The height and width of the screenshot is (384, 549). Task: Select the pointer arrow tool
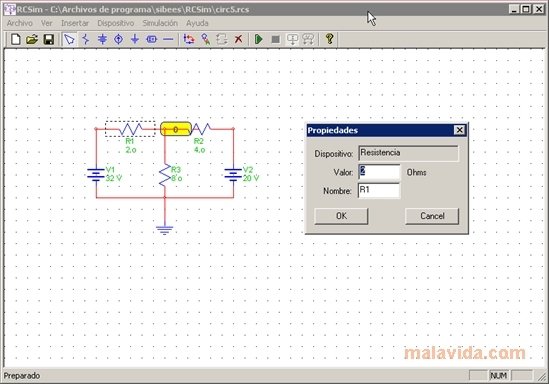(69, 39)
